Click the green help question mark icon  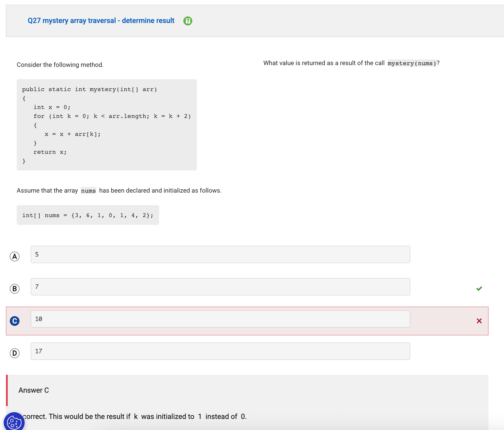click(x=188, y=21)
